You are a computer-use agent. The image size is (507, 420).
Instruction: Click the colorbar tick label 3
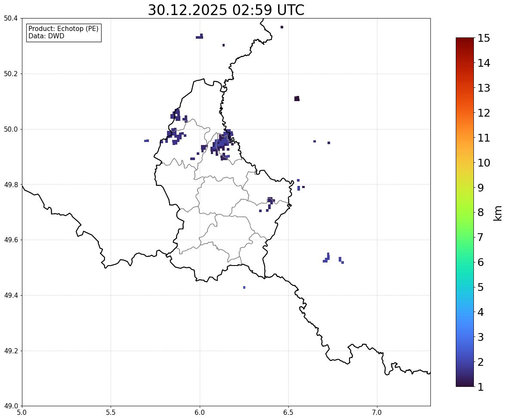pos(481,337)
